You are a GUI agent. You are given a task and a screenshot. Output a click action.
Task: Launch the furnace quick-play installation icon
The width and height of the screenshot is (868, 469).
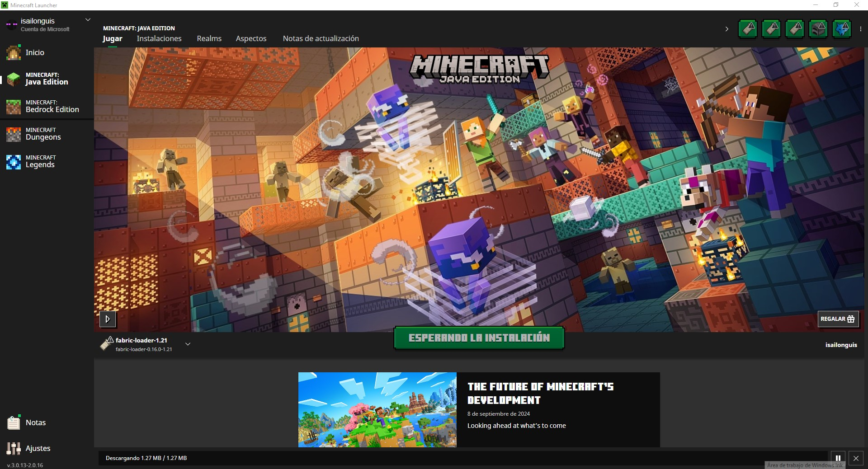click(818, 29)
